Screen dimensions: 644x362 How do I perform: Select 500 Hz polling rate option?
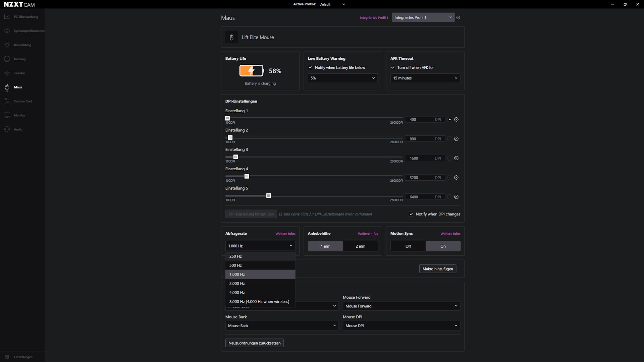coord(260,265)
